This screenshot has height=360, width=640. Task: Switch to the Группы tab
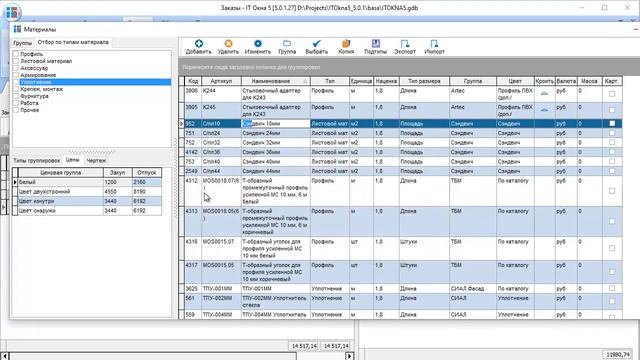point(22,43)
